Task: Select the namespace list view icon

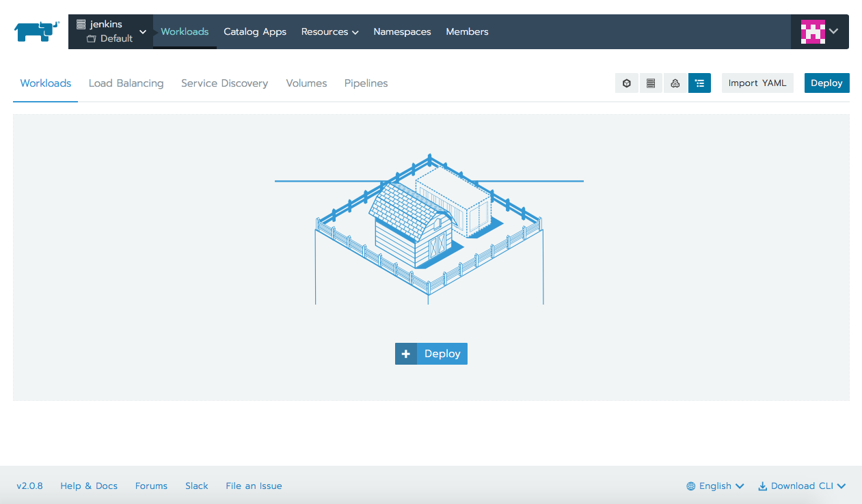Action: tap(699, 83)
